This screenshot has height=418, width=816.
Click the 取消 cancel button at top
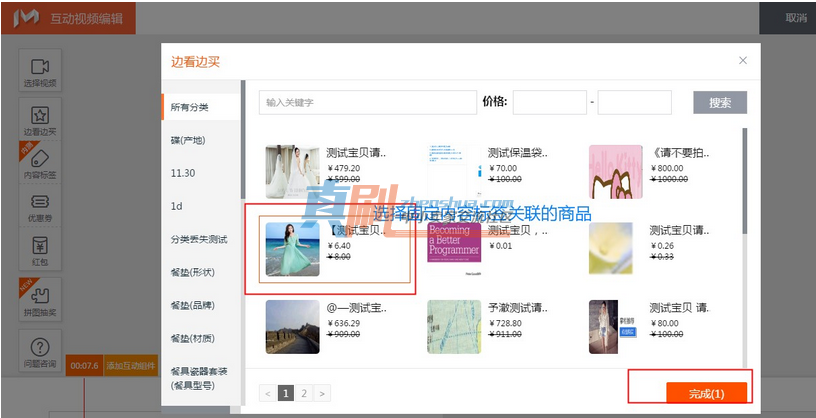[x=796, y=18]
